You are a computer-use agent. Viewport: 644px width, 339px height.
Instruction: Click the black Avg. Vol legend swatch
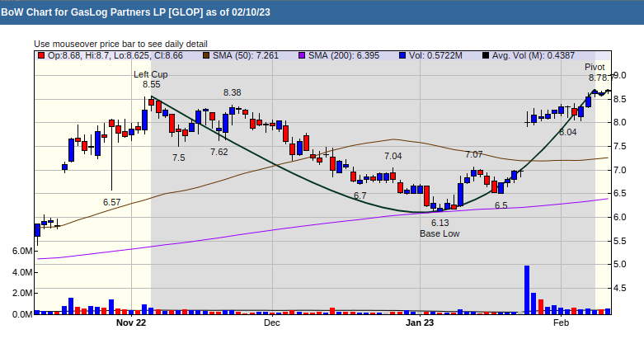point(486,55)
